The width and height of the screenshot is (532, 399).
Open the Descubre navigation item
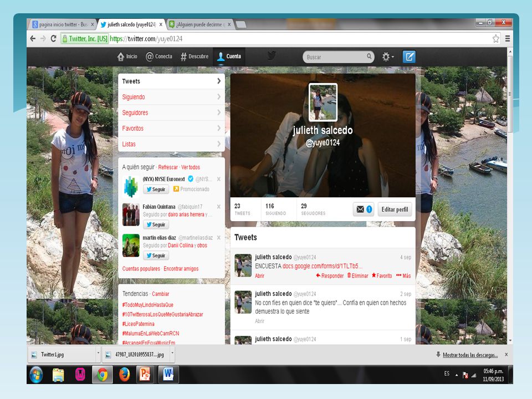[195, 57]
